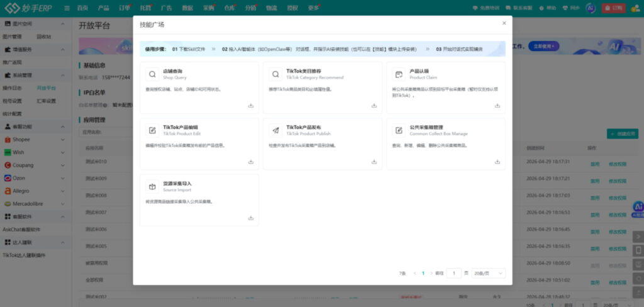The image size is (644, 307).
Task: Open 数据 in the top navigation
Action: [x=187, y=8]
